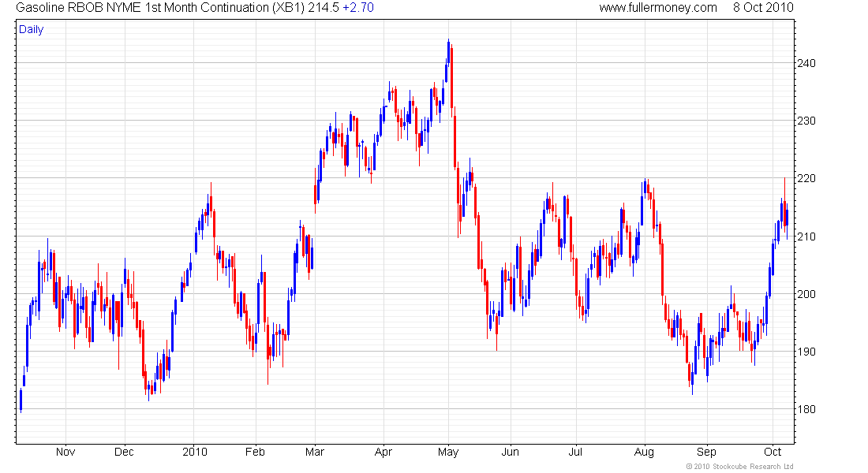
Task: Click the early May peak candle near 244
Action: pyautogui.click(x=448, y=54)
